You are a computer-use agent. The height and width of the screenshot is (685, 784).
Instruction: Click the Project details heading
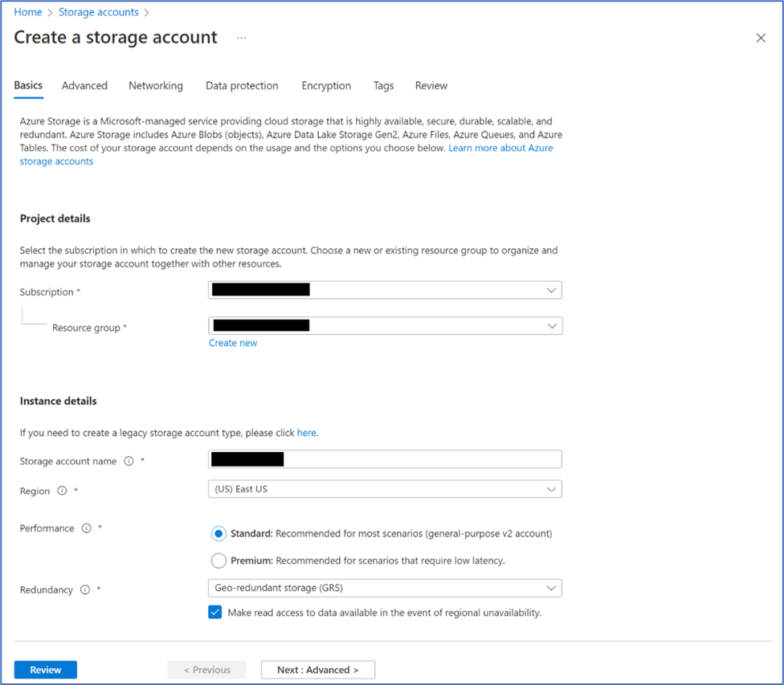[x=55, y=218]
